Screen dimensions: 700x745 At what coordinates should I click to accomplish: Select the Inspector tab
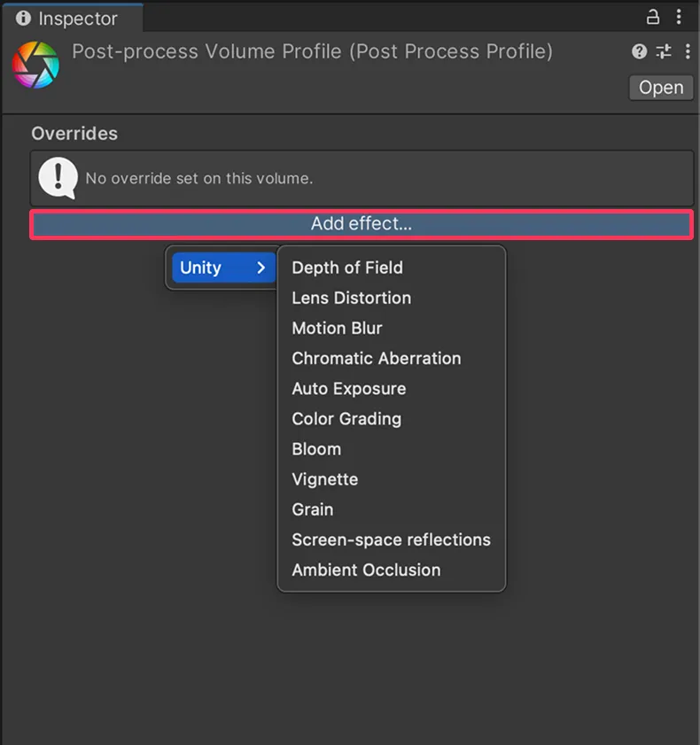click(72, 19)
